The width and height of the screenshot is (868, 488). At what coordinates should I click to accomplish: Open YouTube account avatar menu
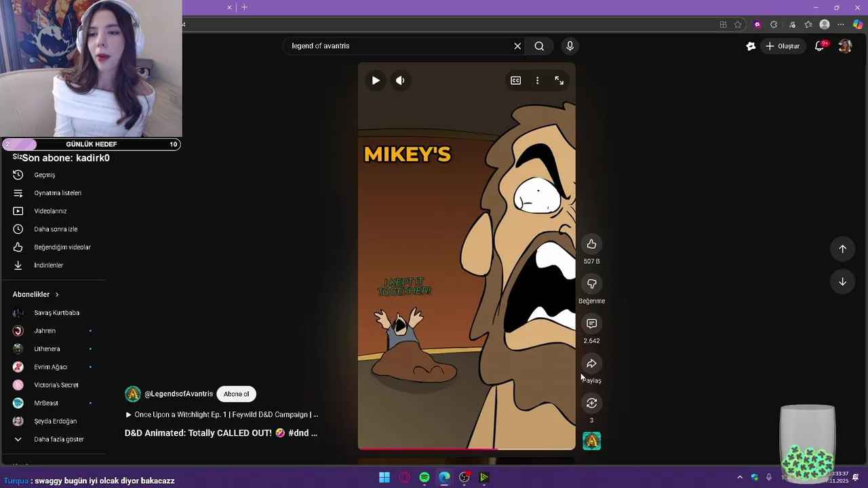pyautogui.click(x=845, y=46)
